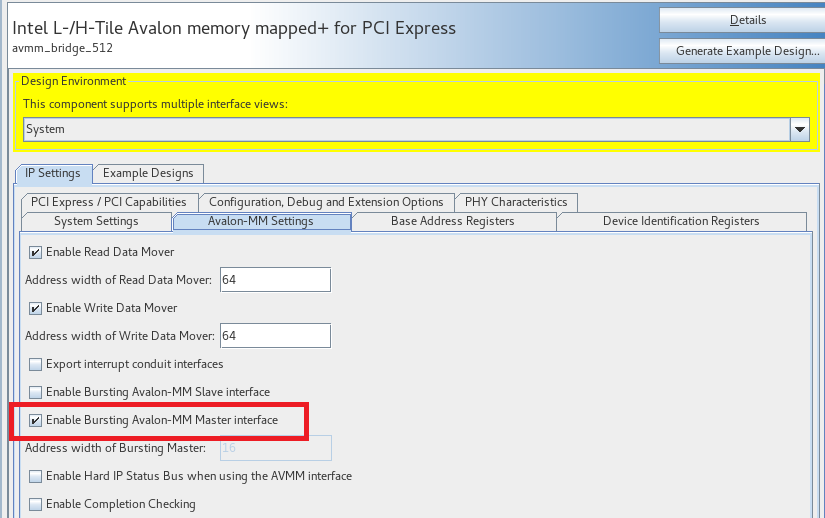Viewport: 825px width, 518px height.
Task: Click Address width of Write Data Mover field
Action: click(x=275, y=336)
